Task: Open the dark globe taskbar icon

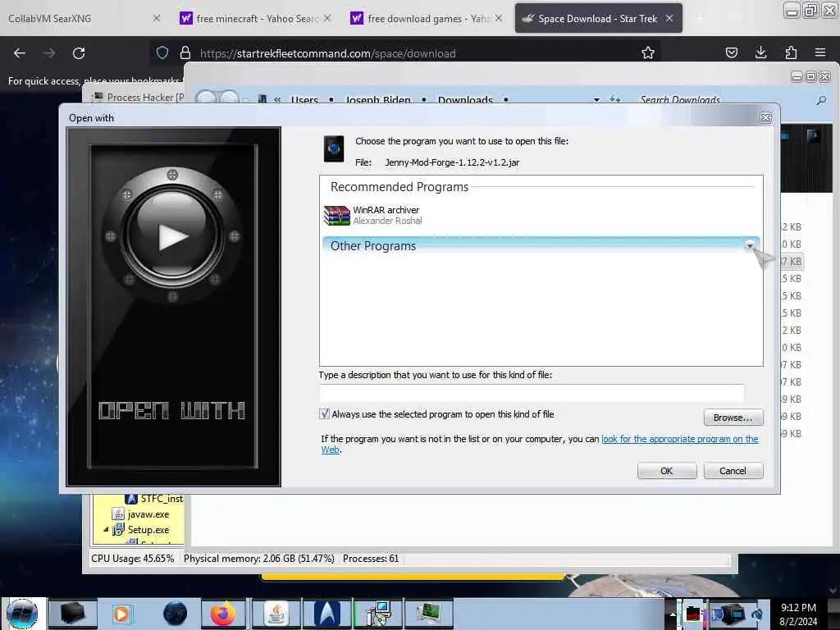Action: (x=175, y=614)
